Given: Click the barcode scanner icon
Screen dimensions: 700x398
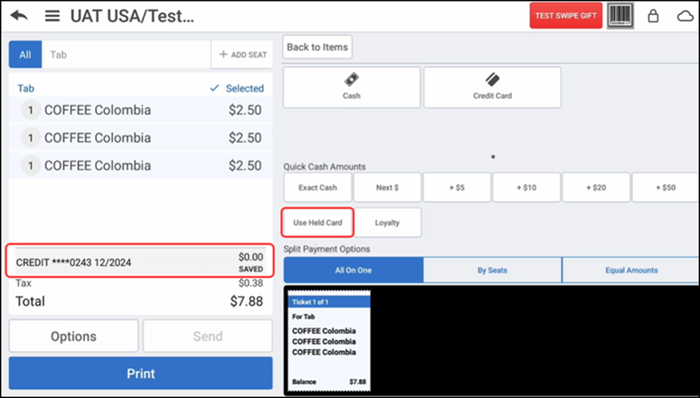Looking at the screenshot, I should pos(621,16).
